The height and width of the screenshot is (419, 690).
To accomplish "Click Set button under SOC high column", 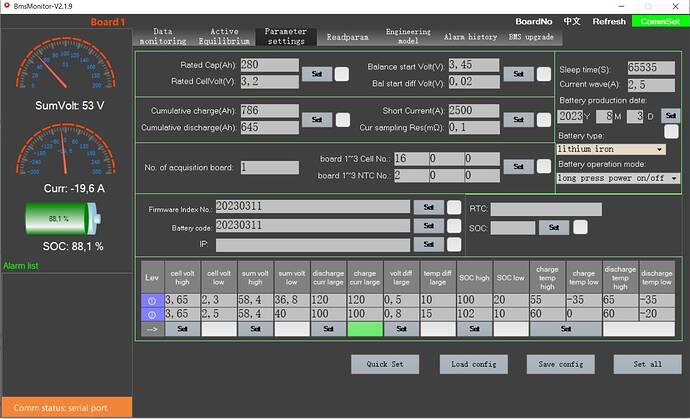I will [474, 329].
